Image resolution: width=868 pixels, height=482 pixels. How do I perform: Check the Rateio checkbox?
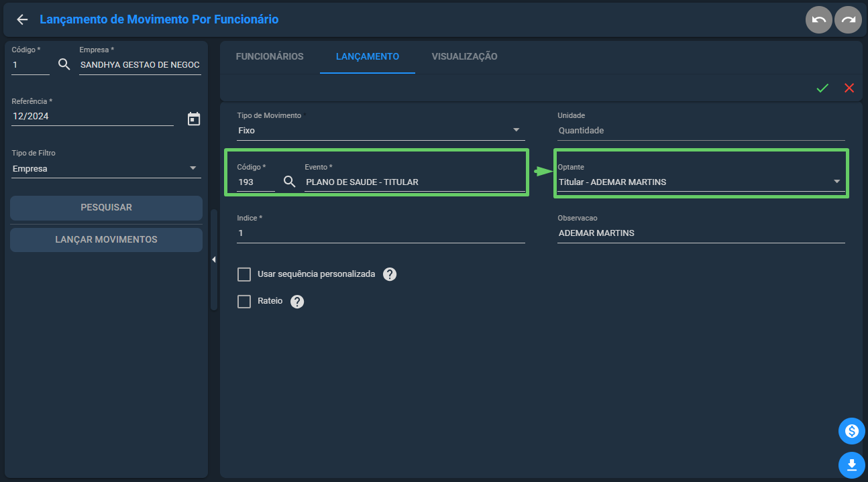(244, 302)
